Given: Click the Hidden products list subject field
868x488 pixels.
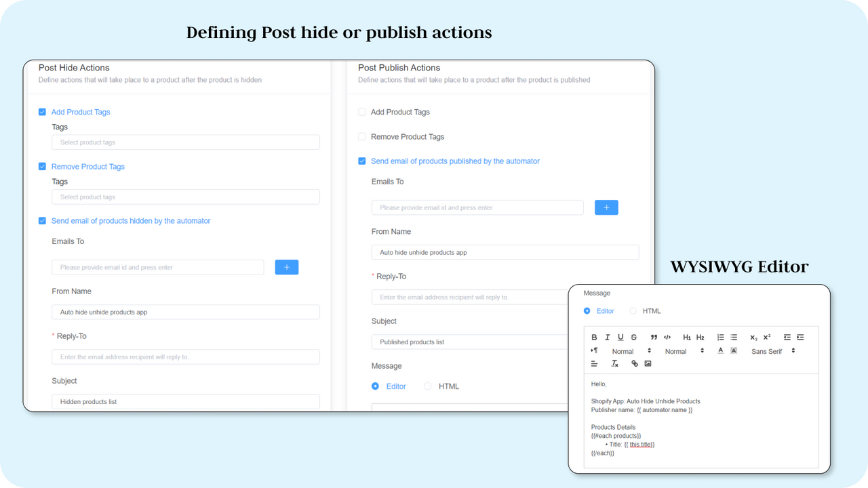Looking at the screenshot, I should point(185,401).
